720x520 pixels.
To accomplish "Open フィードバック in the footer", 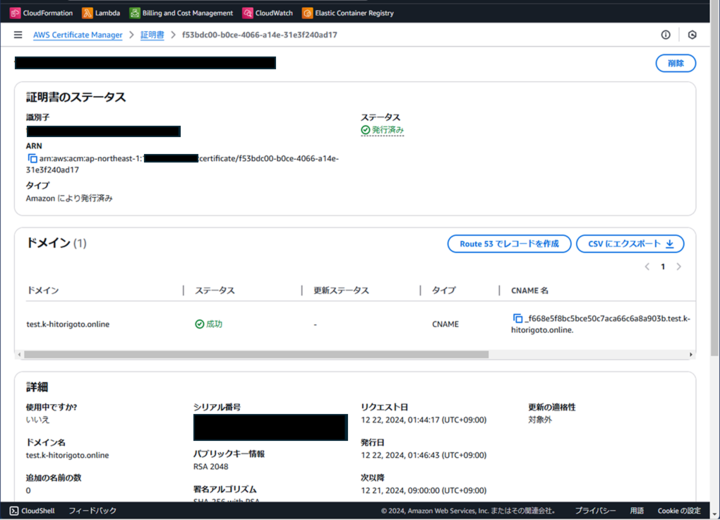I will point(92,511).
